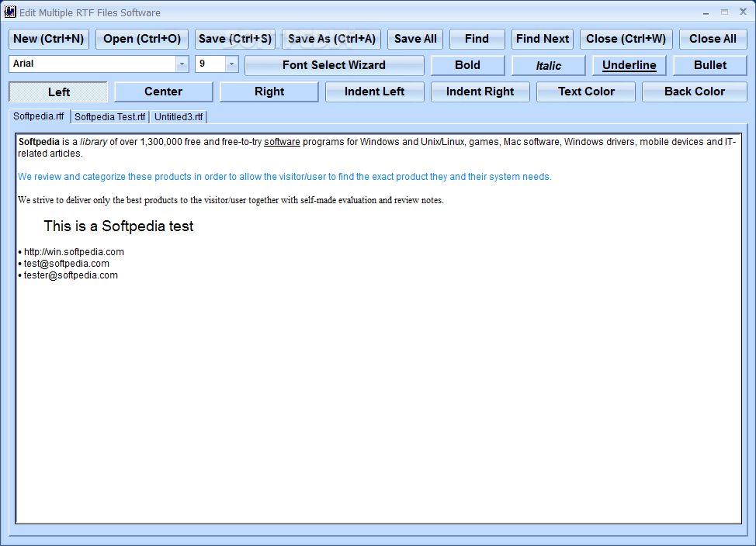This screenshot has height=546, width=756.
Task: Close current file with Close (Ctrl+W)
Action: [626, 39]
